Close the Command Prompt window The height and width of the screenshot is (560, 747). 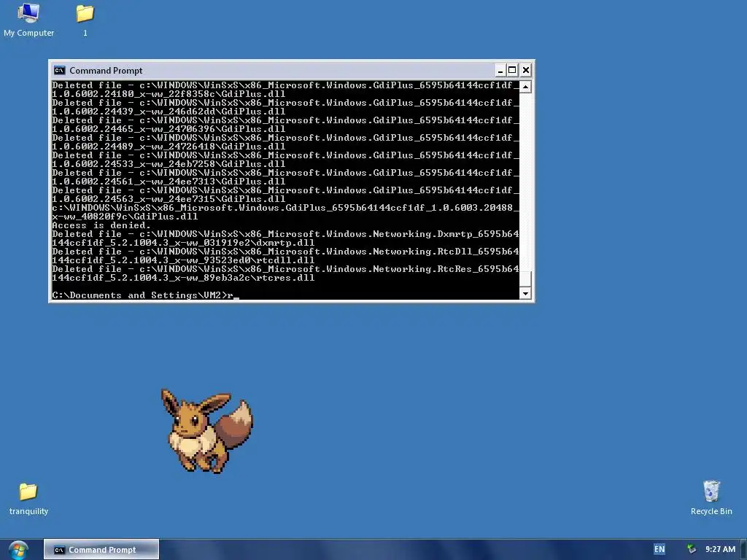point(525,71)
